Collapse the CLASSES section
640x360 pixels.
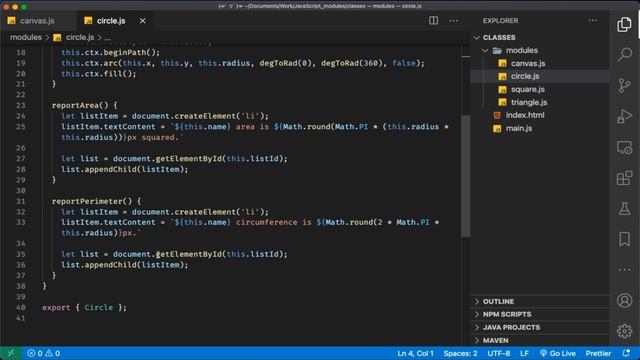click(499, 37)
